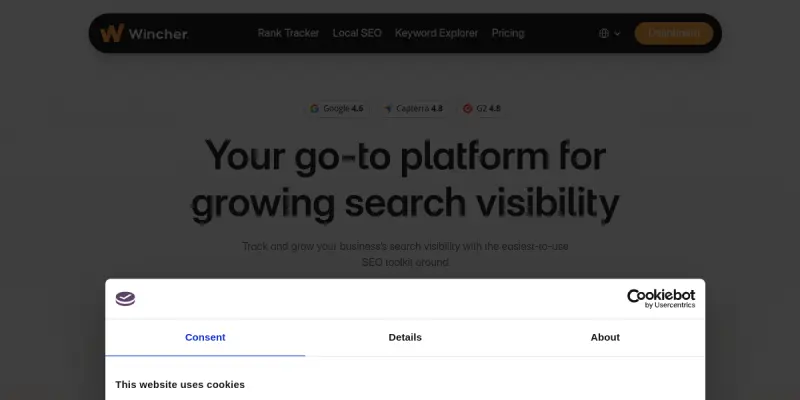This screenshot has height=400, width=800.
Task: Click the globe language icon
Action: click(x=604, y=33)
